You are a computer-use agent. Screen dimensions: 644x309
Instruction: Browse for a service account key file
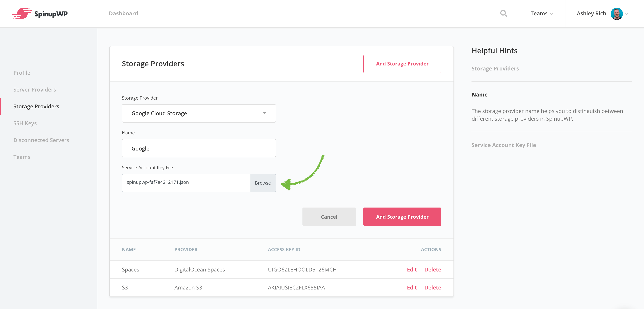coord(263,183)
